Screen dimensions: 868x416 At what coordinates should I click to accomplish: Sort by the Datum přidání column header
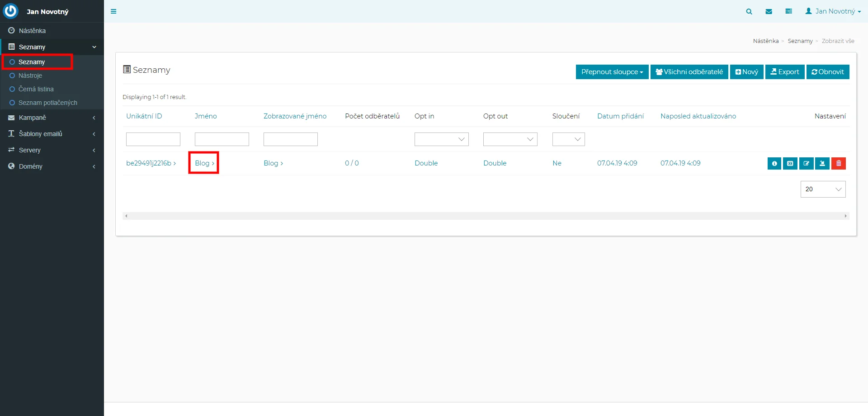[620, 116]
